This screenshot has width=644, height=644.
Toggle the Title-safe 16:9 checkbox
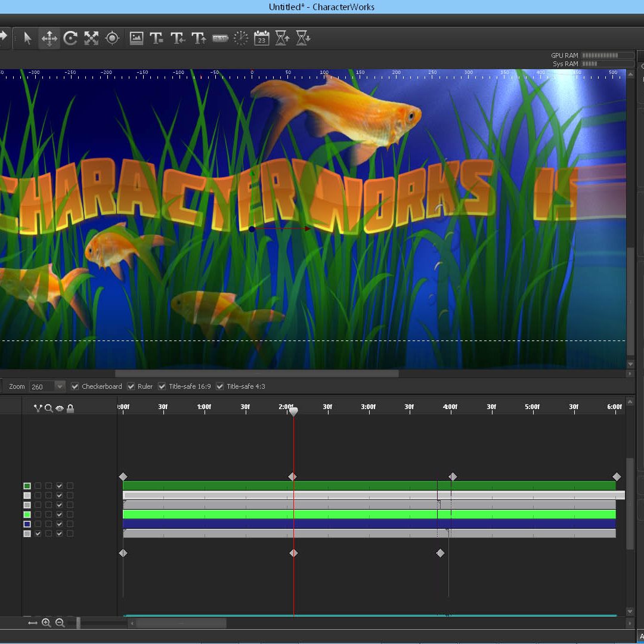coord(162,386)
